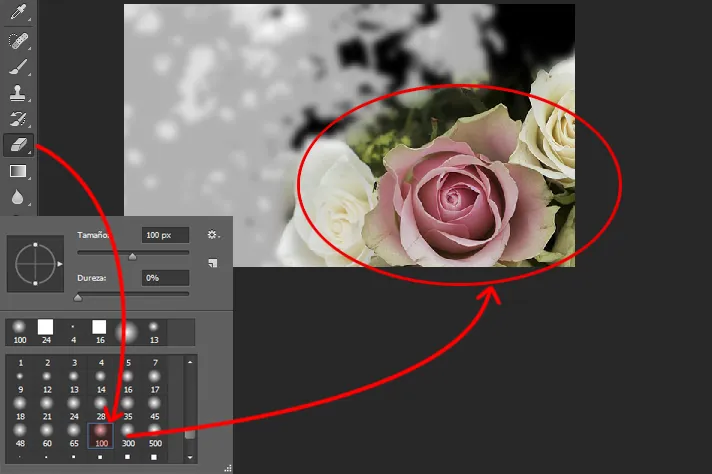Pick the recent brush labeled 100
712x474 pixels.
click(x=20, y=332)
